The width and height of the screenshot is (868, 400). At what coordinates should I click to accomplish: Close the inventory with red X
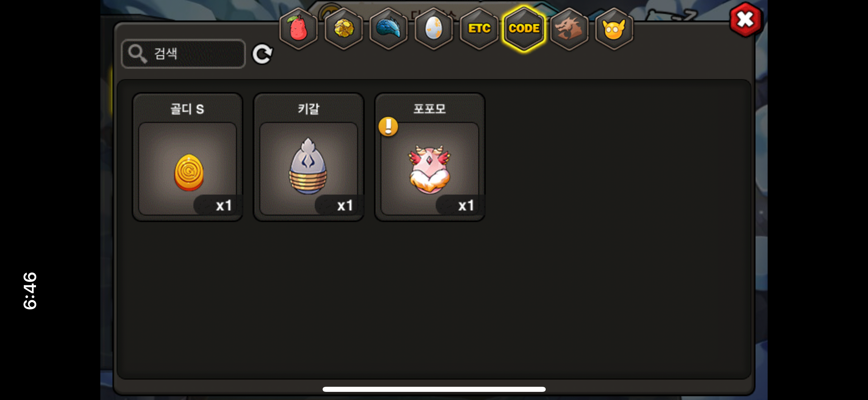click(x=745, y=20)
